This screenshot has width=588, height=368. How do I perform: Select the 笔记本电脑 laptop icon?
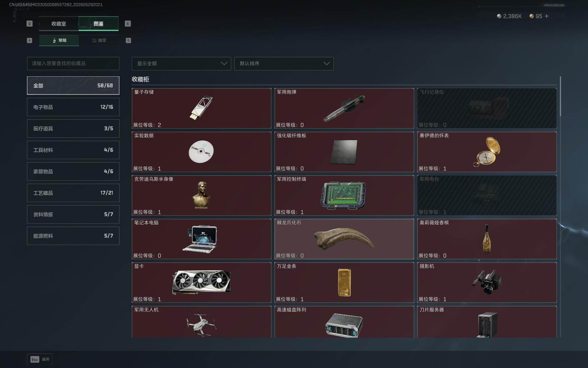[200, 239]
